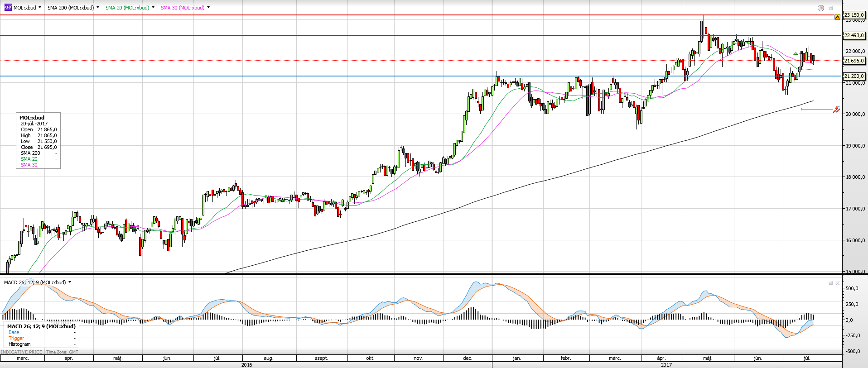Select the jan. month on the time axis

(517, 358)
